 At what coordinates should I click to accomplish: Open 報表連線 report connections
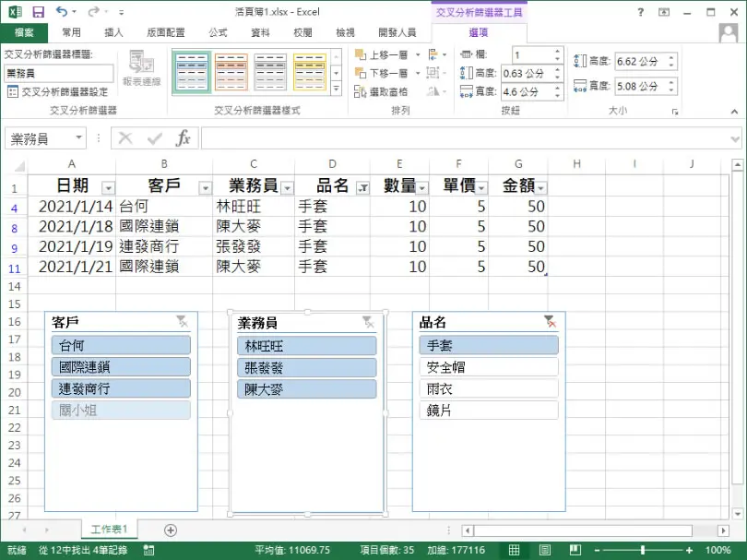141,68
